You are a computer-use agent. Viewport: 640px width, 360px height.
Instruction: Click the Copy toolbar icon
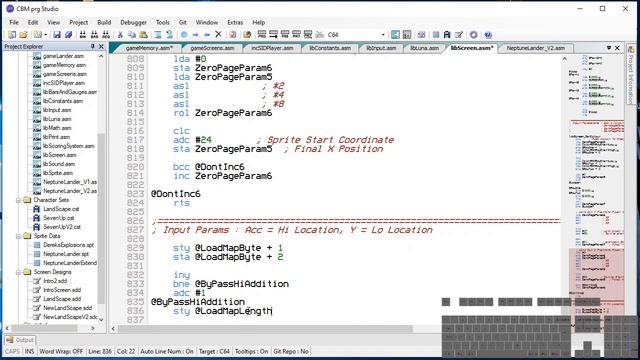pos(132,35)
